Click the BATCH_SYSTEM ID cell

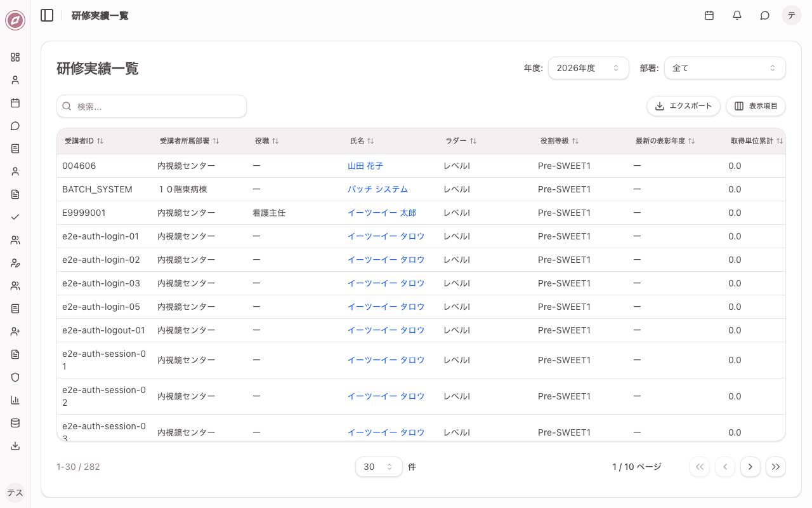point(97,189)
